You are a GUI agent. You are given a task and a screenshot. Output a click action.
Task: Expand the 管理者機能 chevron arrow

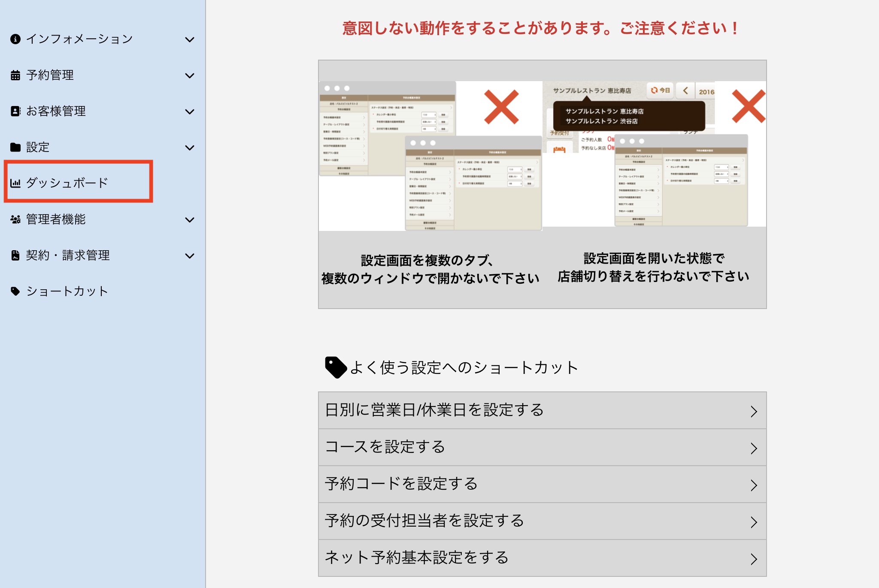tap(190, 220)
